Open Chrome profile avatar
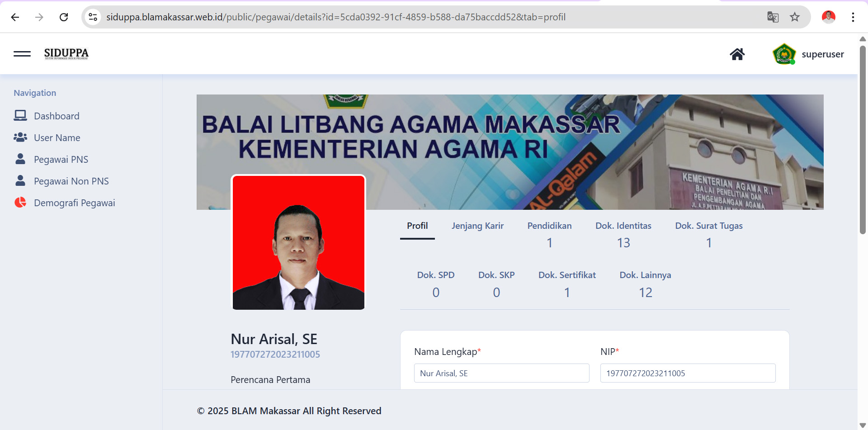This screenshot has height=430, width=868. pos(829,17)
